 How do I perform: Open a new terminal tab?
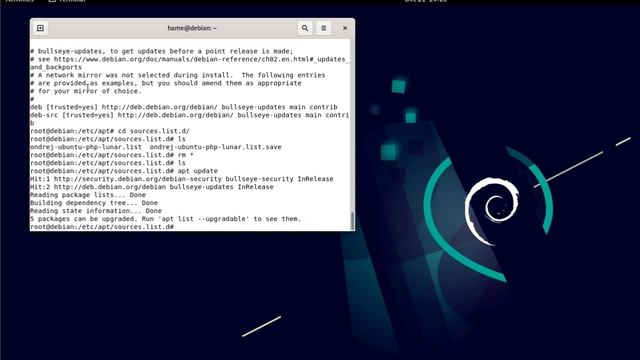[40, 28]
